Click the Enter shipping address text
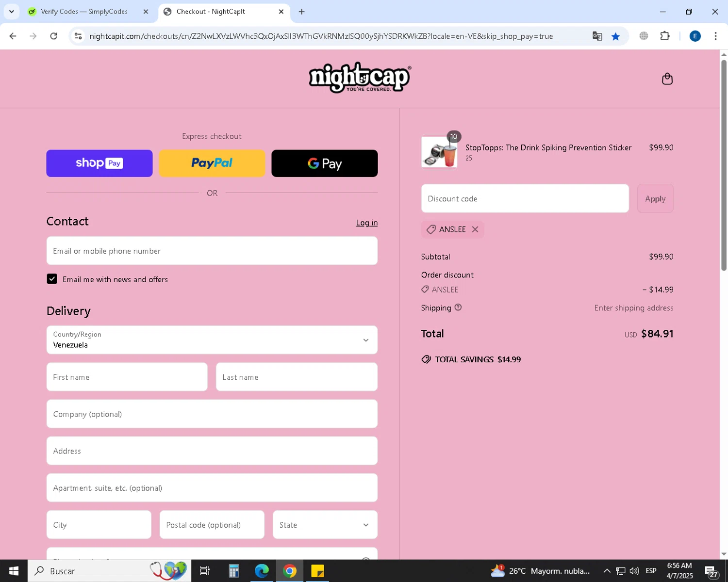728x582 pixels. (x=634, y=308)
